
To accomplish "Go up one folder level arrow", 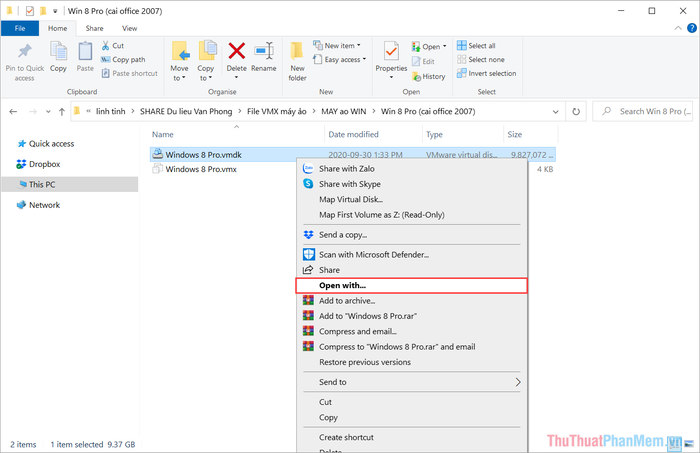I will pyautogui.click(x=62, y=112).
